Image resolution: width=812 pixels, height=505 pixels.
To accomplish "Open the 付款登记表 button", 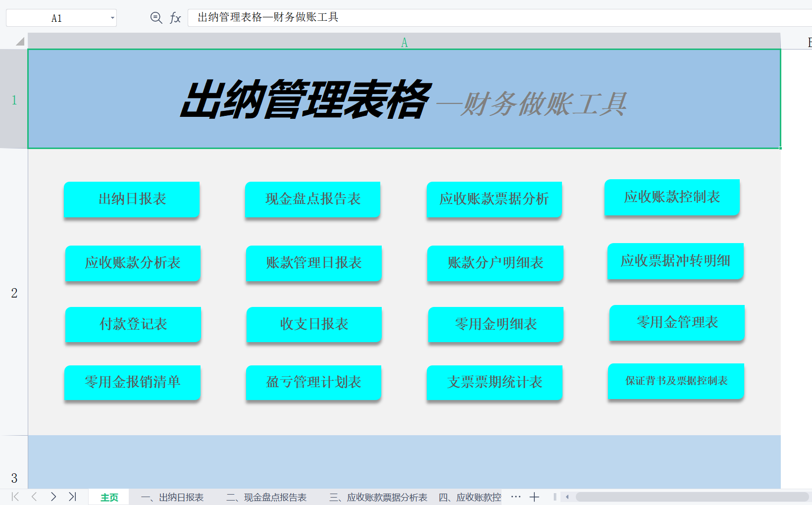I will pyautogui.click(x=133, y=324).
